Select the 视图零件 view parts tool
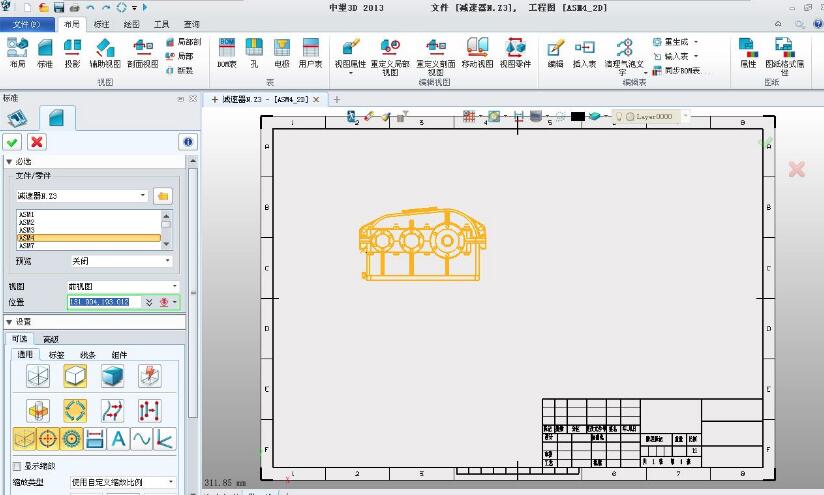 (x=515, y=53)
